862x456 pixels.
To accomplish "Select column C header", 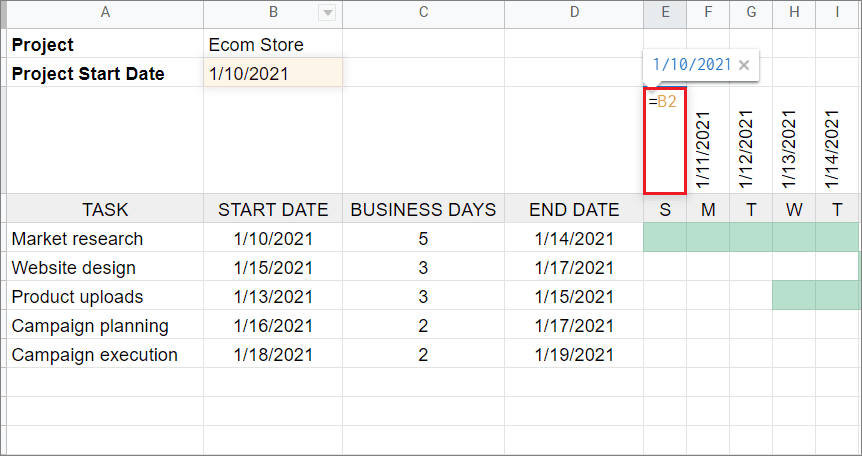I will tap(423, 13).
